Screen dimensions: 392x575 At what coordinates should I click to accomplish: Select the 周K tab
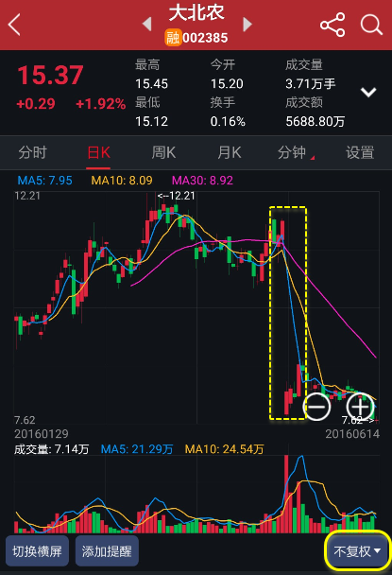pos(163,152)
